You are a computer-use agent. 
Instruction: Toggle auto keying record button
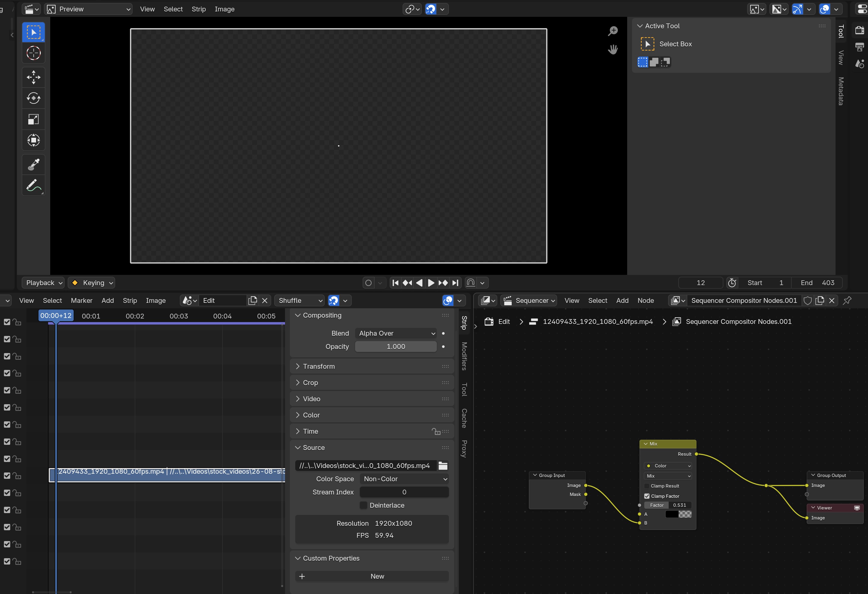pyautogui.click(x=369, y=283)
